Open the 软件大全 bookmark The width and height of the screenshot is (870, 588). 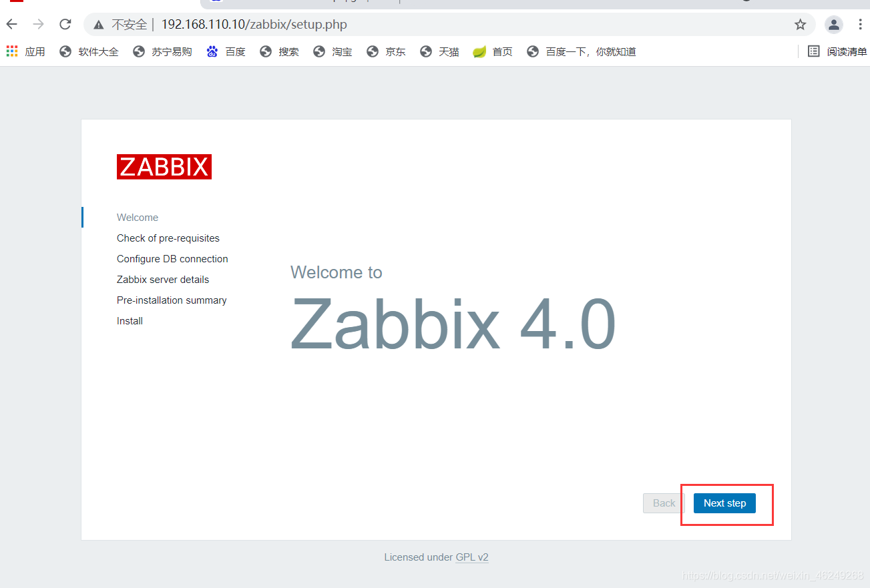coord(89,51)
